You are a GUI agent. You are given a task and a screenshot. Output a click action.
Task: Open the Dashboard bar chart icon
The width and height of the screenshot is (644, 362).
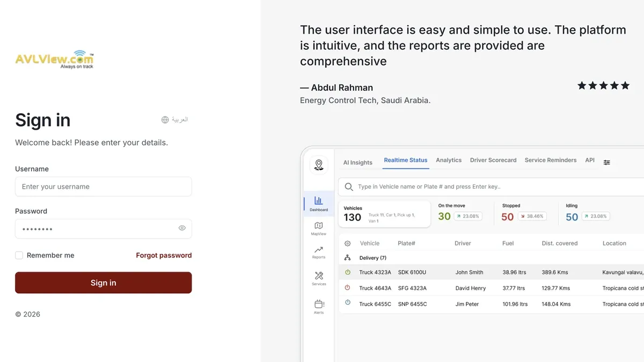(x=319, y=201)
